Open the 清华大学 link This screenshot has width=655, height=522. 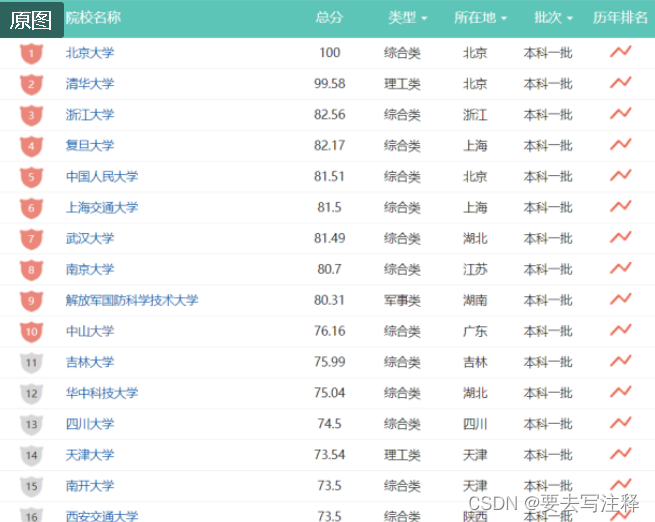click(90, 84)
